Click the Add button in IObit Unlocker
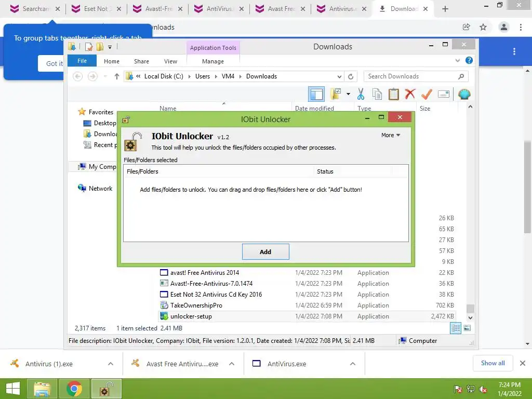 pos(265,252)
